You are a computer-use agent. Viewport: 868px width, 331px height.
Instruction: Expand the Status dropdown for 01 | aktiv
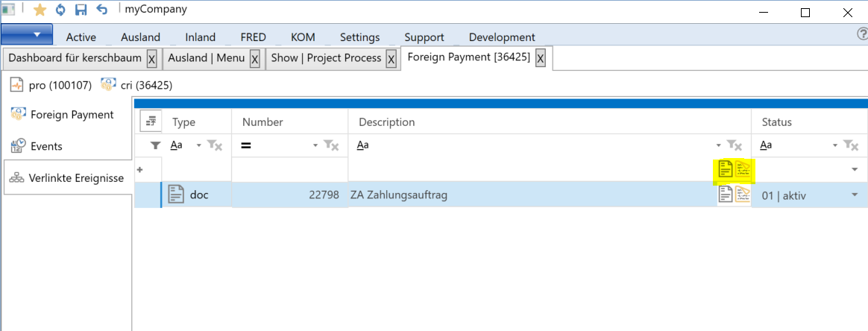click(855, 195)
